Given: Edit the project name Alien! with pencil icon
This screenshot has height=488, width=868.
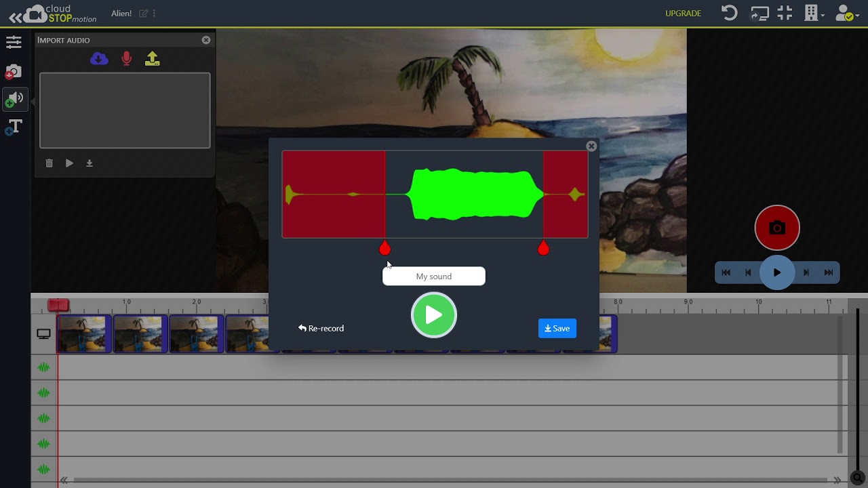Looking at the screenshot, I should [143, 14].
